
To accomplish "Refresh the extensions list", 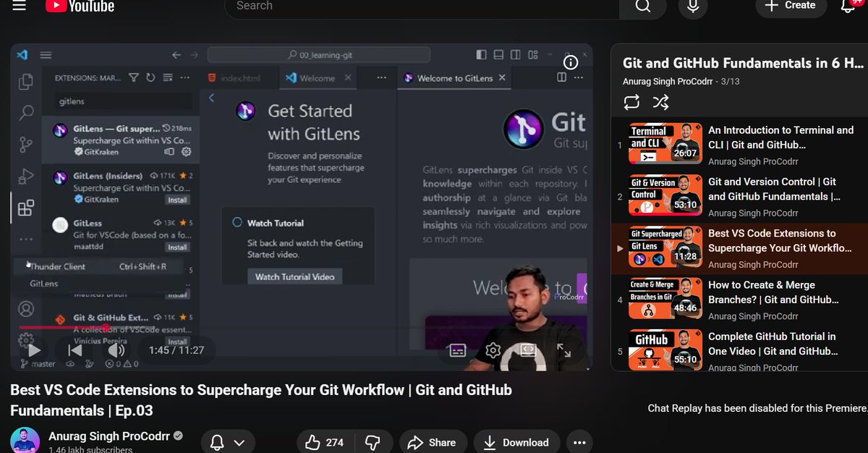I will 150,77.
